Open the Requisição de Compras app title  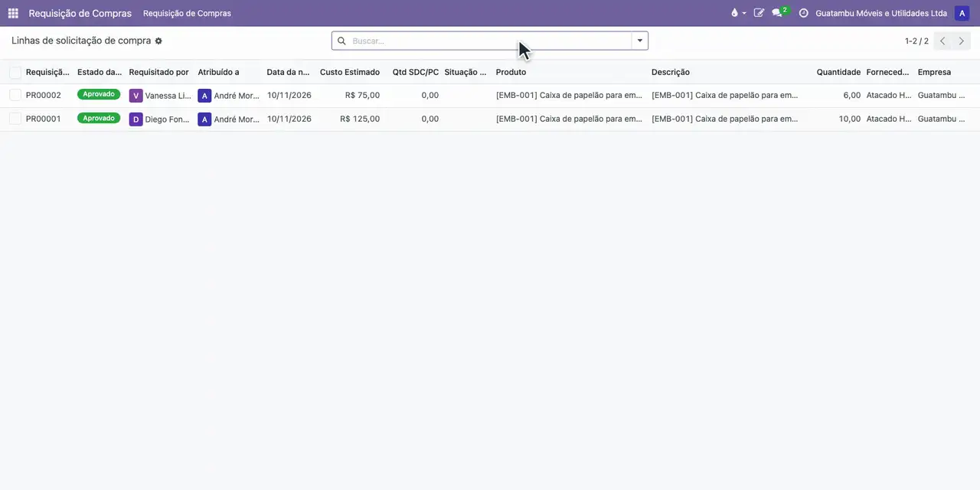pos(80,13)
